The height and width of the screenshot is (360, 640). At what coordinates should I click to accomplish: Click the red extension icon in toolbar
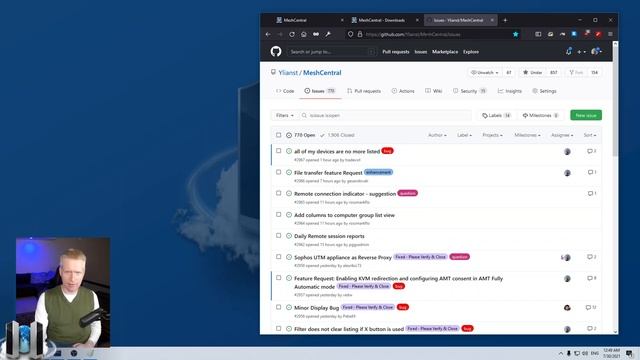(x=598, y=34)
